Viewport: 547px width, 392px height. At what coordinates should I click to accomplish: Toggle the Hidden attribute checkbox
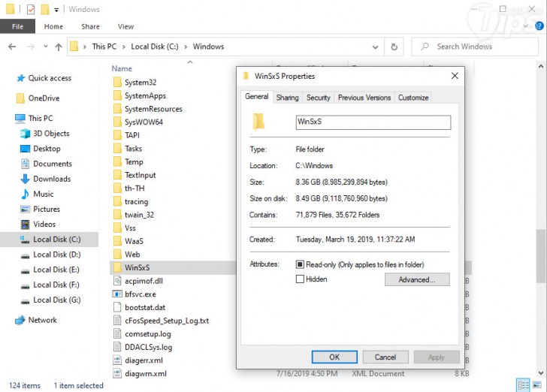[x=300, y=279]
